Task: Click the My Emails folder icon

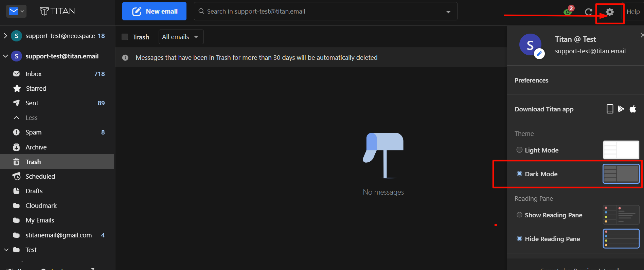Action: (x=16, y=220)
